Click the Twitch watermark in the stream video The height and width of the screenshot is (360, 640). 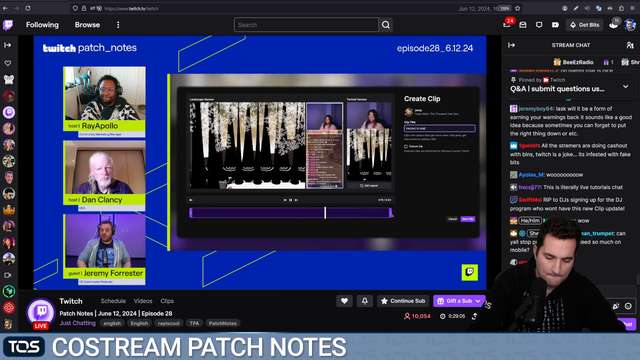470,272
